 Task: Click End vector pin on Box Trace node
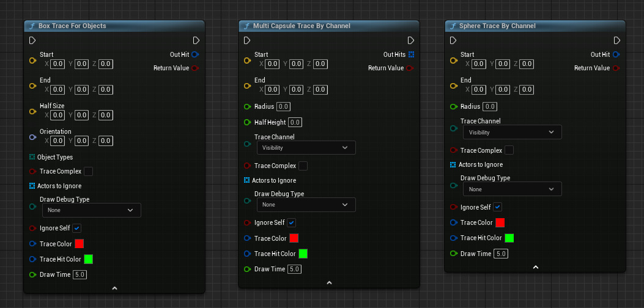pyautogui.click(x=33, y=86)
